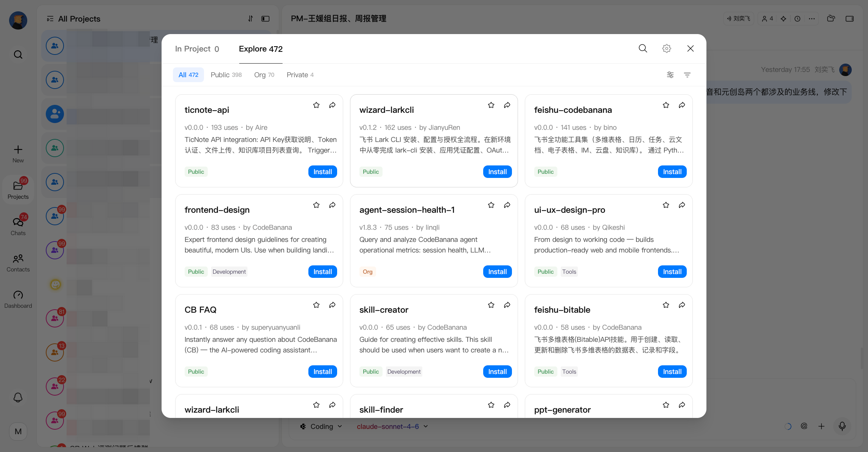Screen dimensions: 868x452
Task: Open user profile avatar at top
Action: [18, 20]
